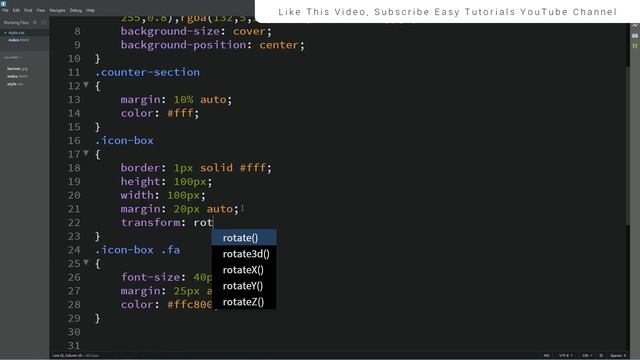This screenshot has height=360, width=640.
Task: Open the Navigate menu
Action: pyautogui.click(x=57, y=10)
